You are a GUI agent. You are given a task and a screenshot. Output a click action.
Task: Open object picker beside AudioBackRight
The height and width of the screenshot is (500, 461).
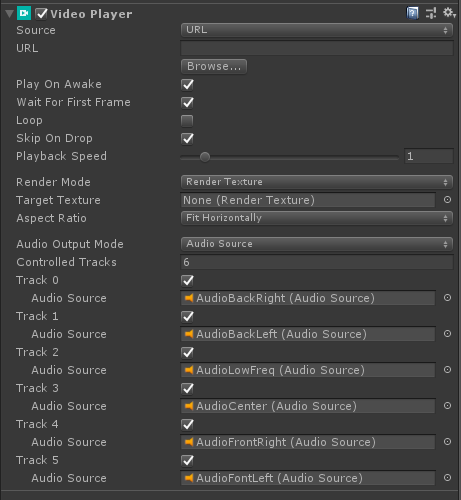point(447,298)
